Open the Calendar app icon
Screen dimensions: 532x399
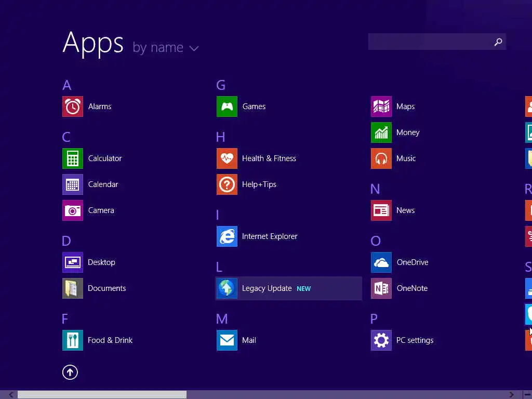[x=73, y=184]
